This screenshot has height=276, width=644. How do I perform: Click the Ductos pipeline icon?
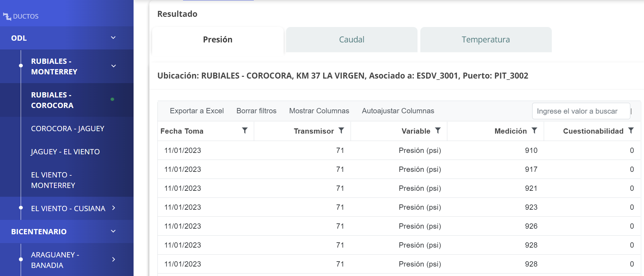pyautogui.click(x=7, y=16)
